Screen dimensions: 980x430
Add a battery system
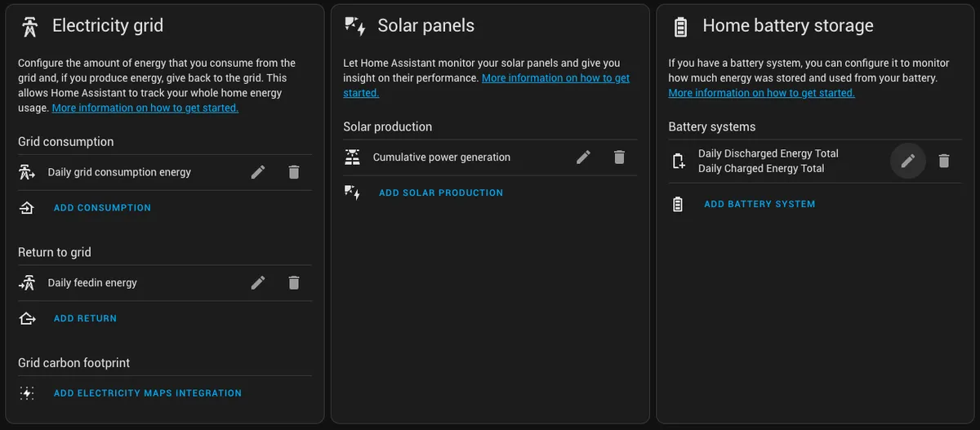[x=759, y=204]
